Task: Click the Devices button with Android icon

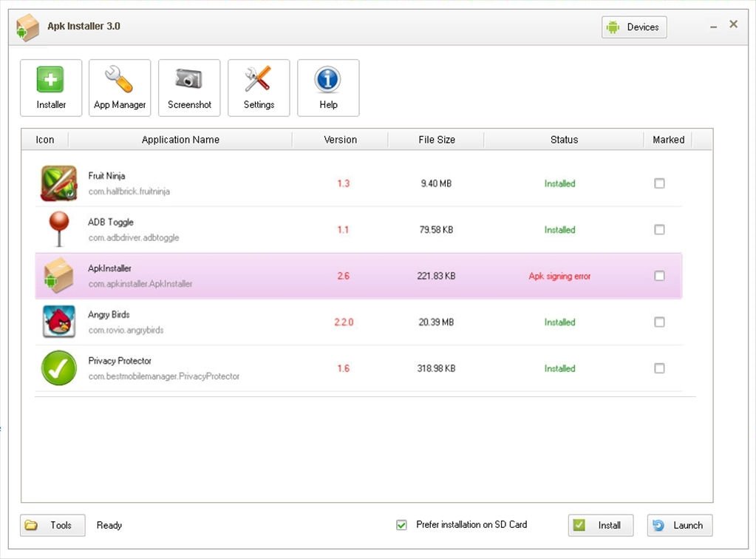Action: 633,27
